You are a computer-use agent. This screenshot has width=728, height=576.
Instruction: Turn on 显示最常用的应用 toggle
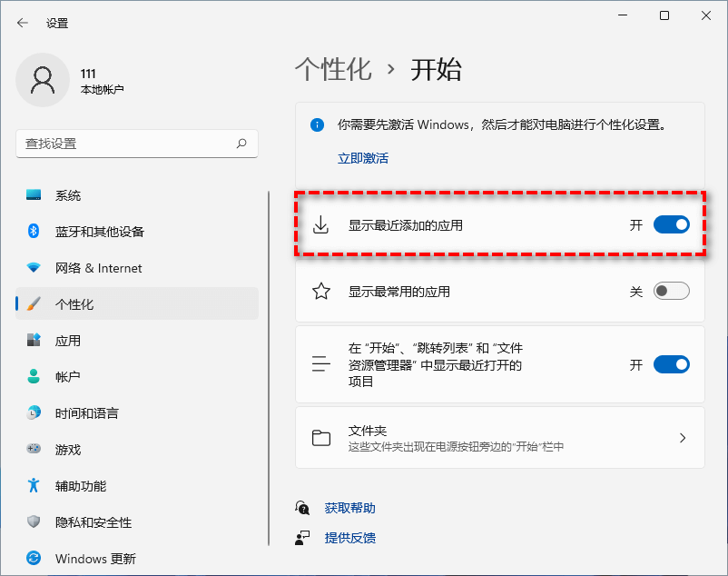[672, 292]
